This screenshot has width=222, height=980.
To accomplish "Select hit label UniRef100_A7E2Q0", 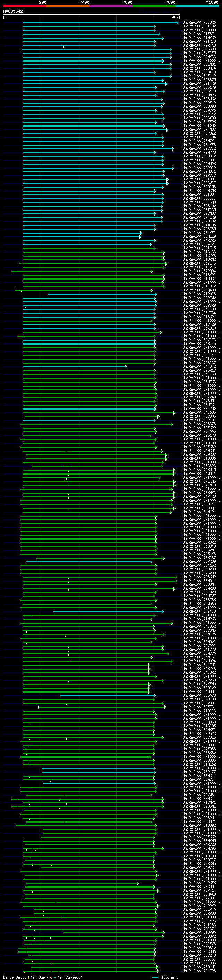I will pos(199,408).
